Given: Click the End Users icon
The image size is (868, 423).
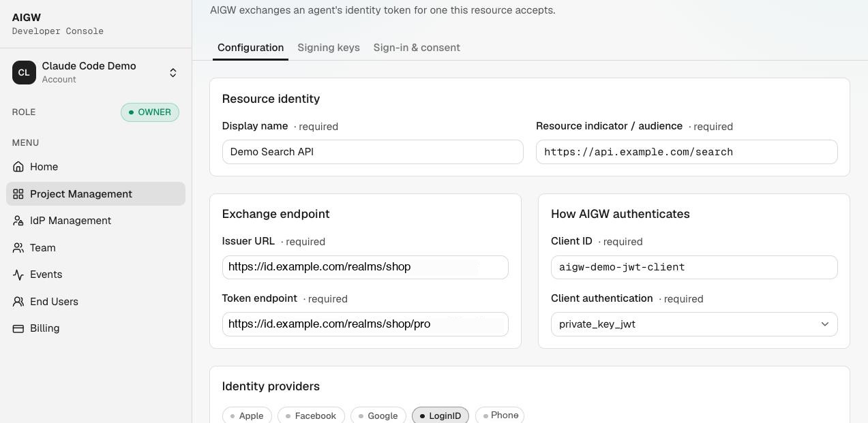Looking at the screenshot, I should click(x=18, y=302).
